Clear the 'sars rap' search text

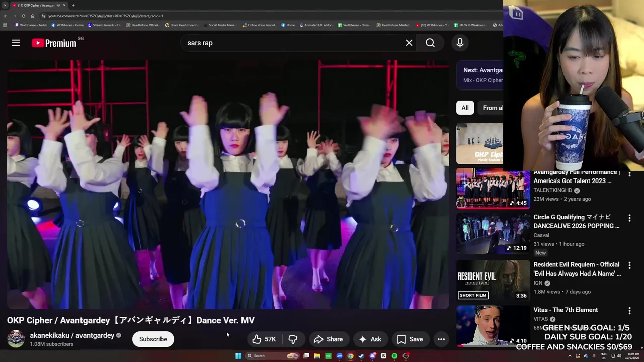(409, 43)
